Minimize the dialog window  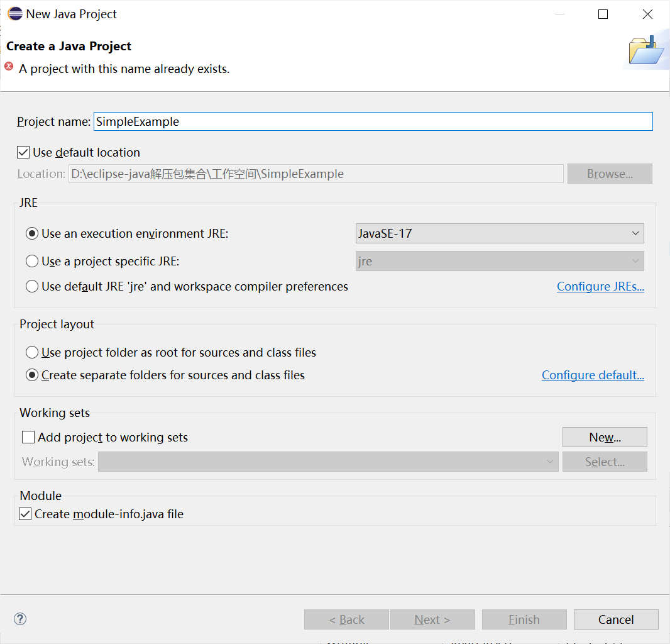(559, 14)
